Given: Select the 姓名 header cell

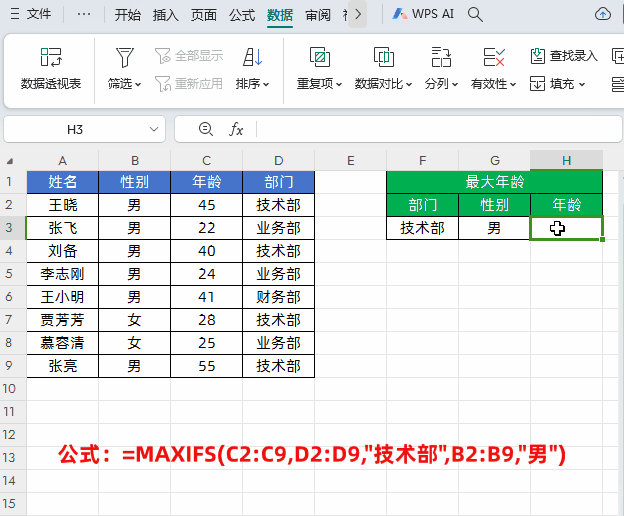Looking at the screenshot, I should (62, 182).
